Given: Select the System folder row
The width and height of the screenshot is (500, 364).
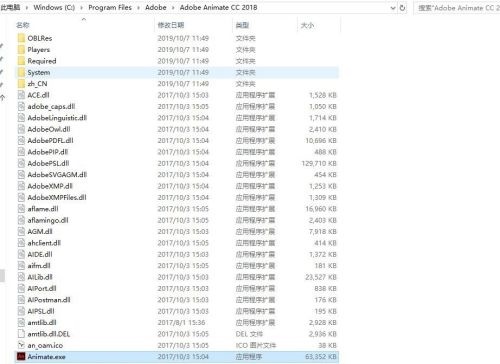Looking at the screenshot, I should click(177, 72).
